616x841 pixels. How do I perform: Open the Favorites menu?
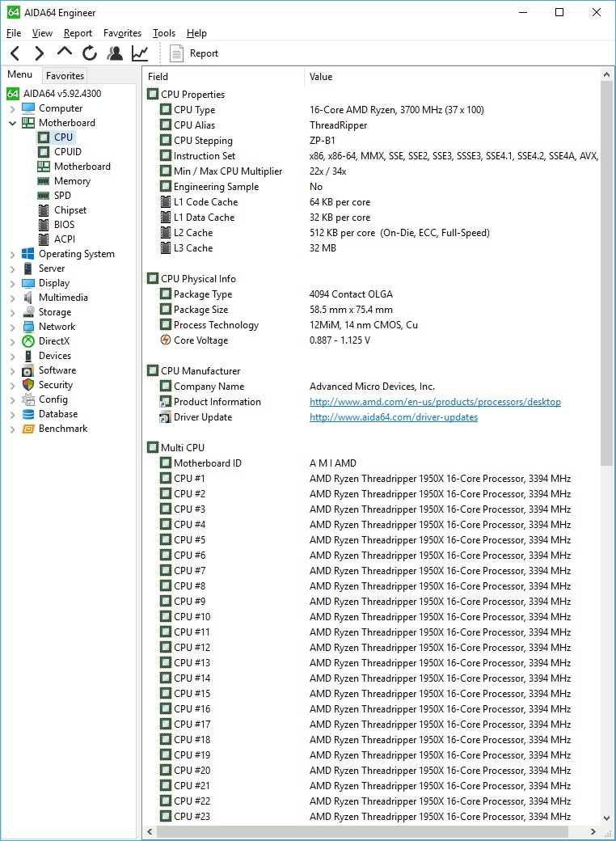[x=122, y=32]
